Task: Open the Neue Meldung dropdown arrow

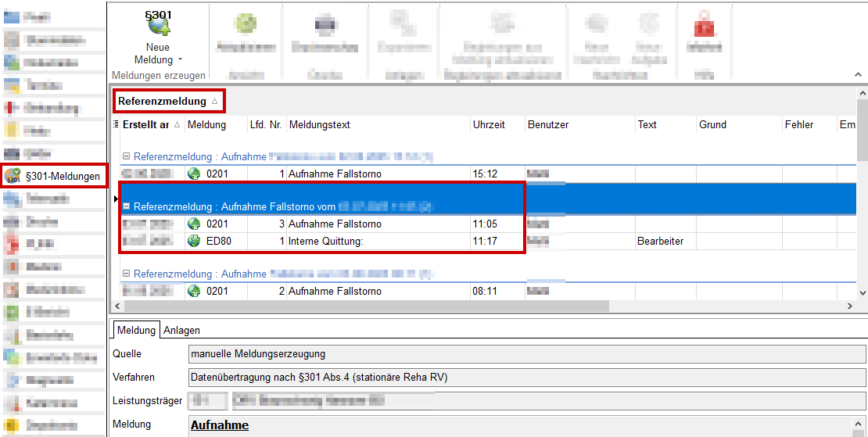Action: tap(180, 60)
